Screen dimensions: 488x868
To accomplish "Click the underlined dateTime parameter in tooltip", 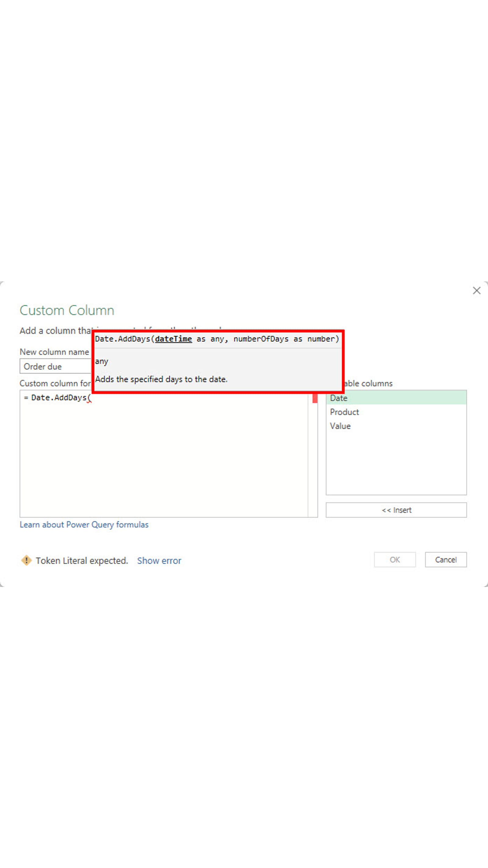I will pos(173,339).
